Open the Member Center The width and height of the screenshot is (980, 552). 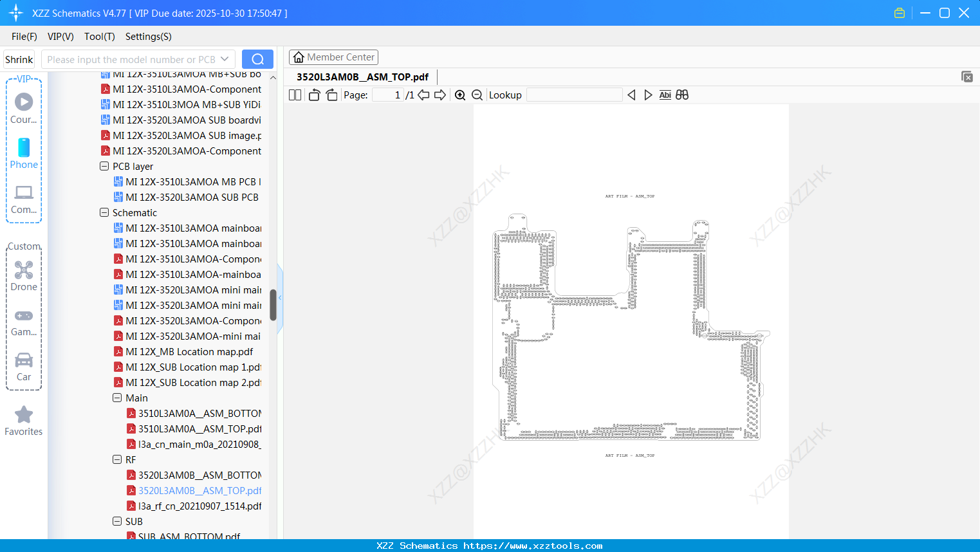(333, 57)
